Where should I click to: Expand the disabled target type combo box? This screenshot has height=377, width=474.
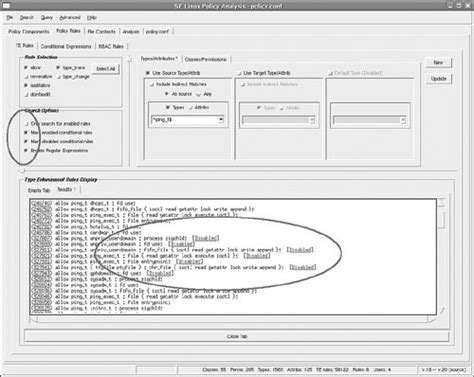pos(312,120)
